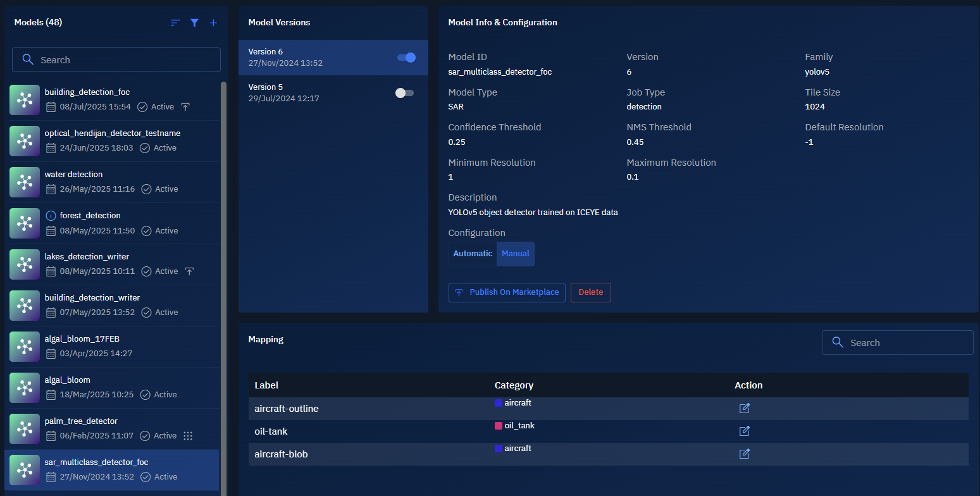Click the info icon next to forest_detection

(x=51, y=216)
